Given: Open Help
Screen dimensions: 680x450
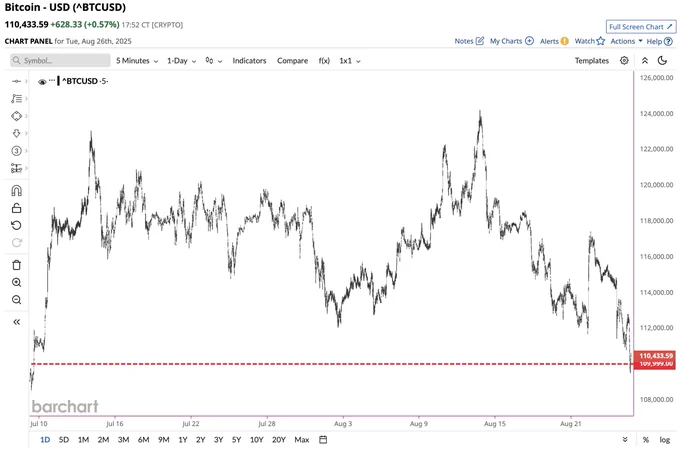Looking at the screenshot, I should pyautogui.click(x=659, y=41).
